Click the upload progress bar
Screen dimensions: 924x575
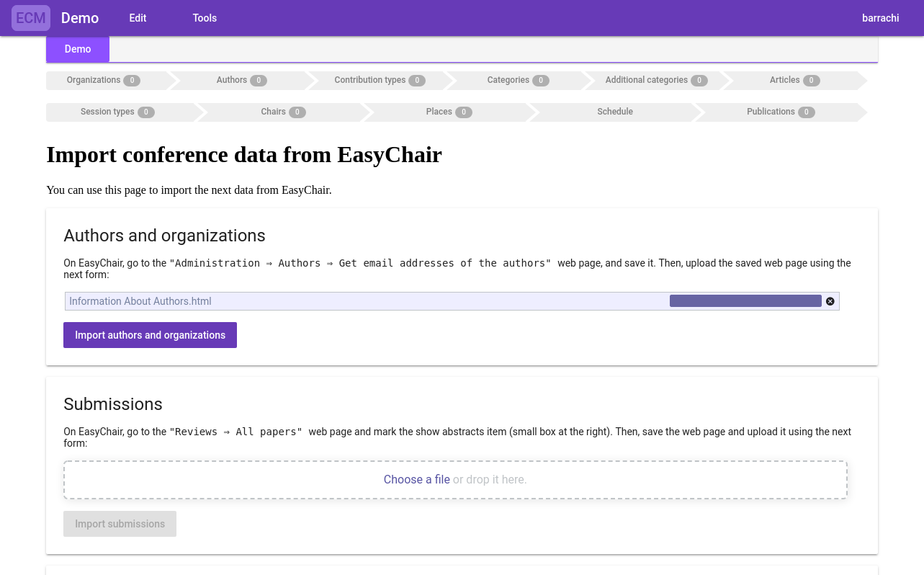pyautogui.click(x=745, y=301)
